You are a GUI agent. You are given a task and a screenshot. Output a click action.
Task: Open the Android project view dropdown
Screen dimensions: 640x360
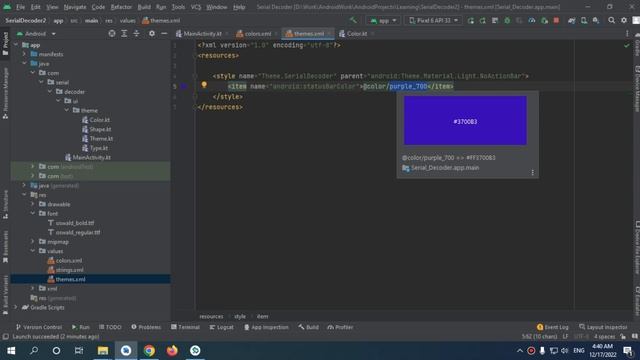36,33
